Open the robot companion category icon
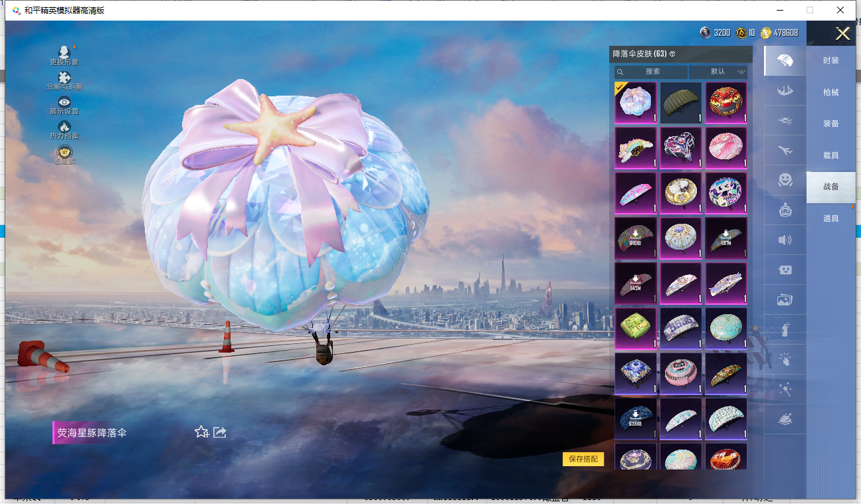This screenshot has width=861, height=504. pyautogui.click(x=785, y=210)
